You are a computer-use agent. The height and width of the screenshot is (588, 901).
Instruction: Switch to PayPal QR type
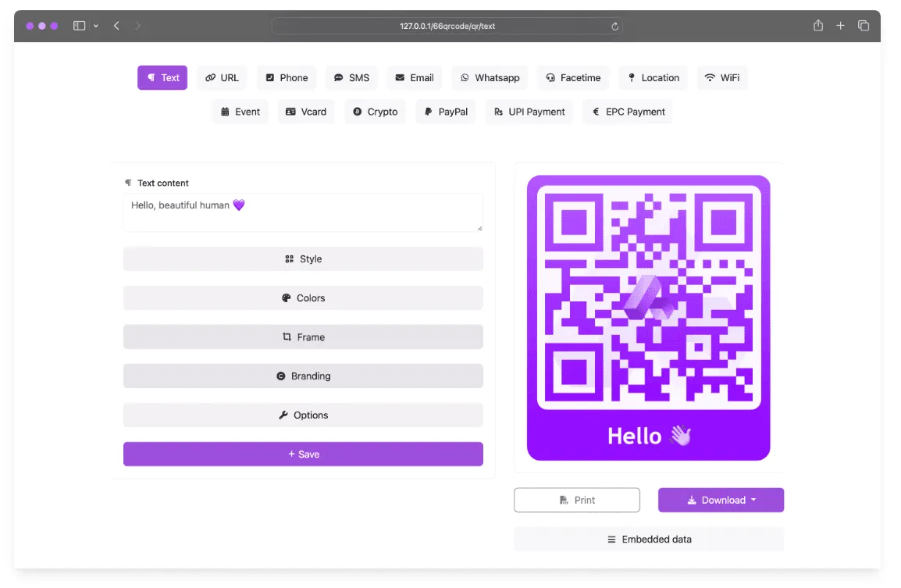tap(446, 112)
